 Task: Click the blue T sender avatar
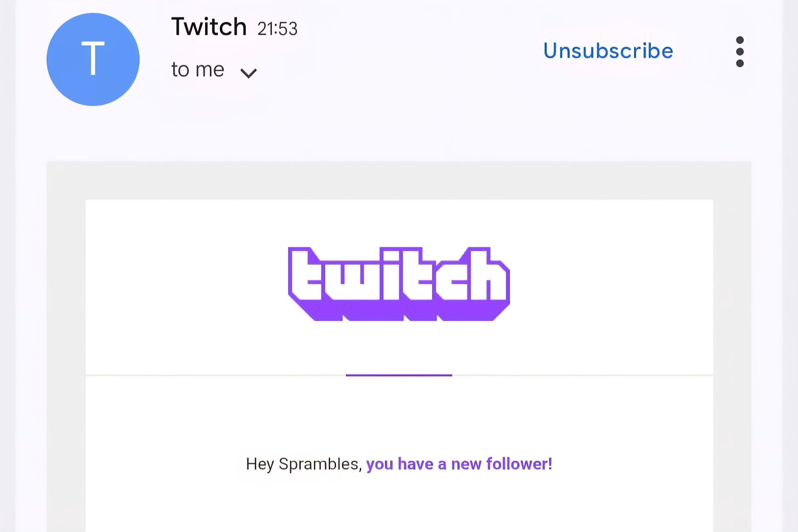pos(93,59)
